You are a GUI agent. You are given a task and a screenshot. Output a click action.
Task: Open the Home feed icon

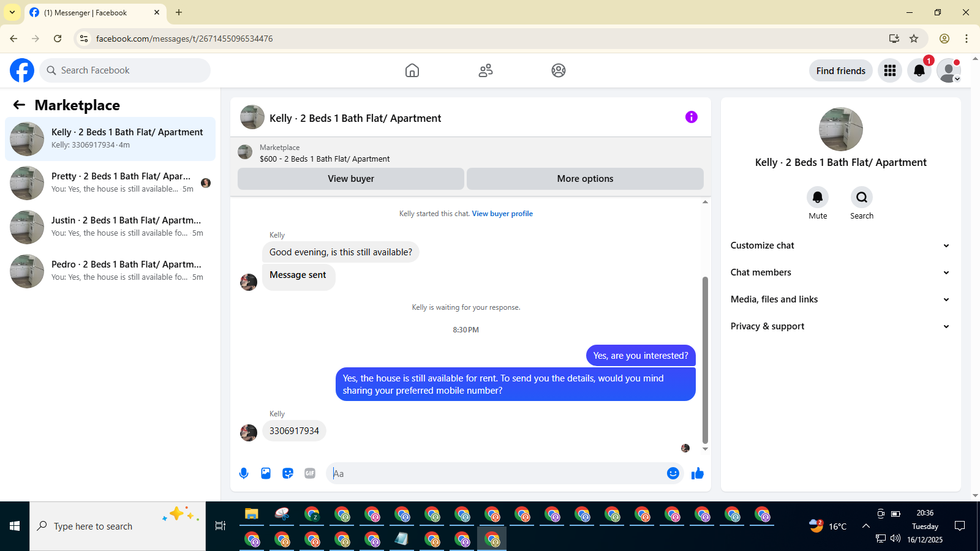coord(412,70)
